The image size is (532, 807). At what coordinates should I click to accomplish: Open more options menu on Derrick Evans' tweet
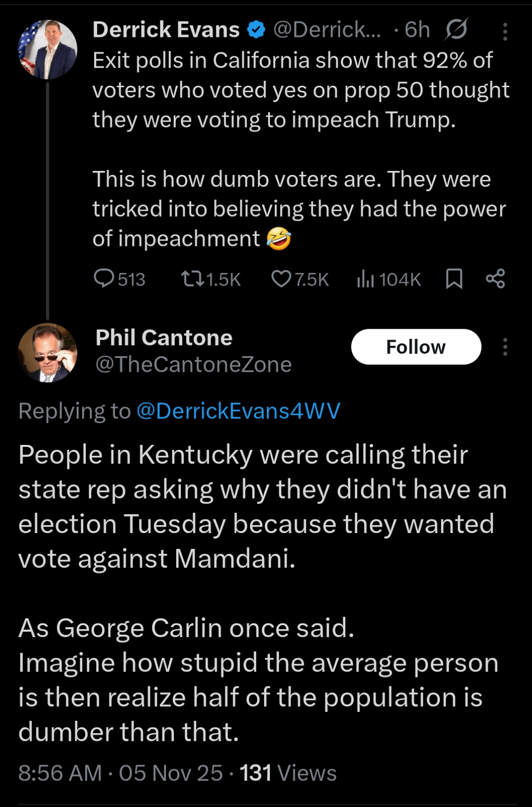tap(505, 32)
